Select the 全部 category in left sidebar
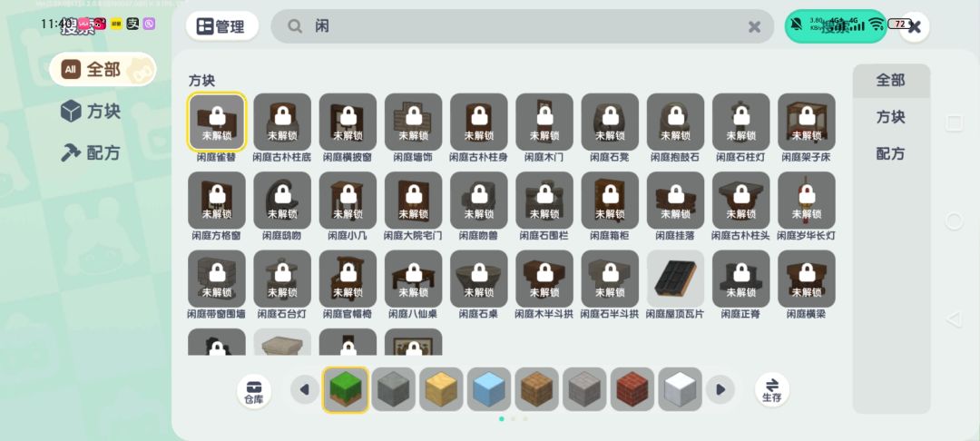Image resolution: width=980 pixels, height=441 pixels. [x=103, y=69]
